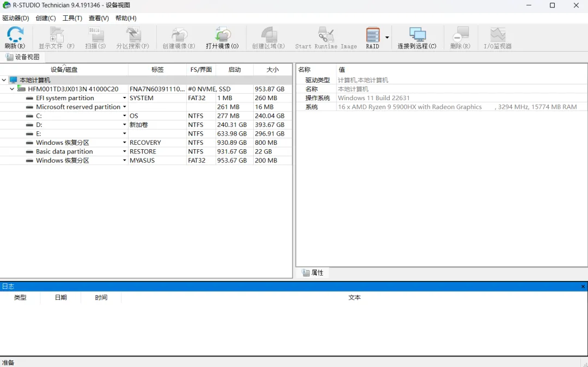The image size is (588, 367).
Task: Open the View (查看) menu
Action: [99, 18]
